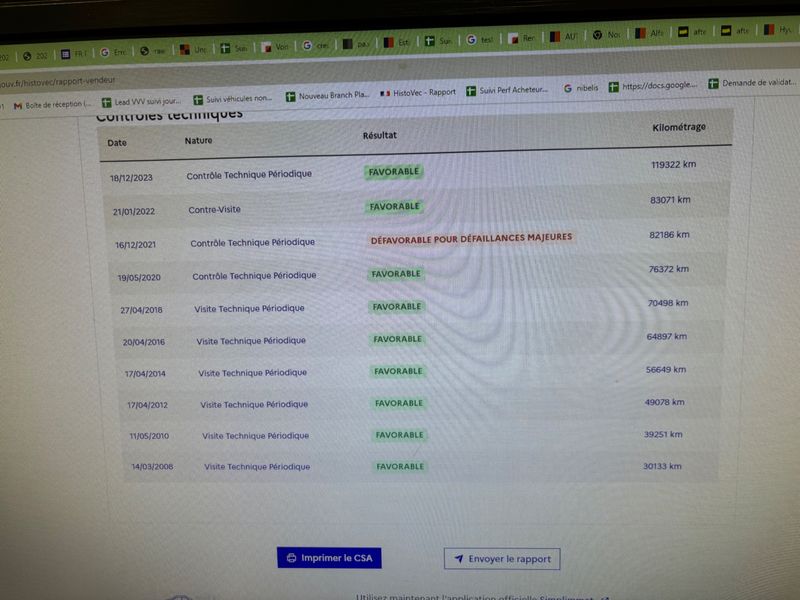The width and height of the screenshot is (800, 600).
Task: Click the DÉFAVORABLE POUR DÉFAILLANCES MAJEURES badge
Action: [x=471, y=238]
